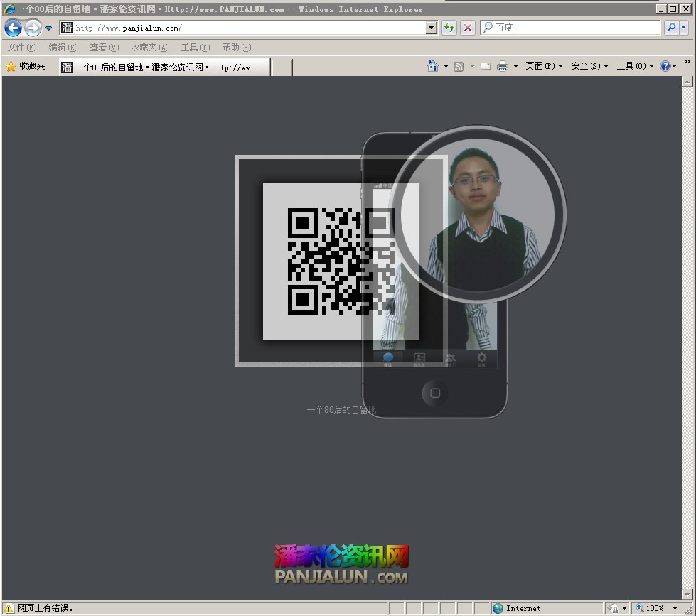Screen dimensions: 696x616
Task: Open the address bar history dropdown
Action: click(x=431, y=28)
